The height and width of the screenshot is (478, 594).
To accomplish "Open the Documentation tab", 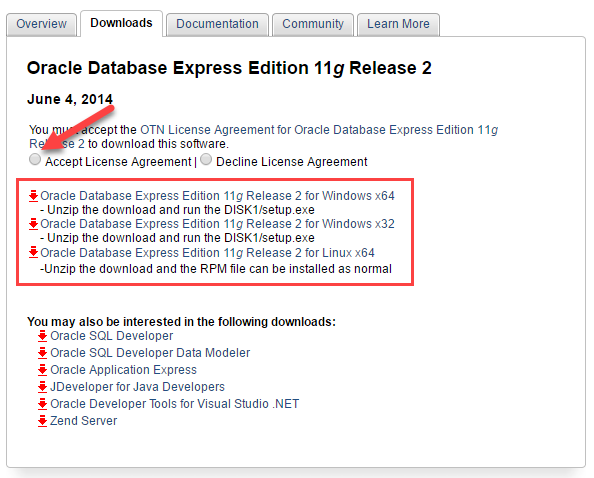I will click(x=217, y=24).
